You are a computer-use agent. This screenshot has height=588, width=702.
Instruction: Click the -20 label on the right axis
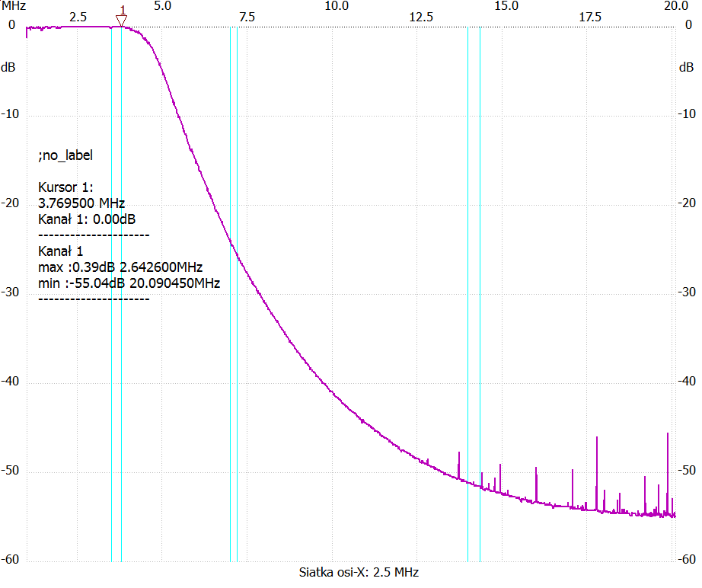[x=686, y=203]
